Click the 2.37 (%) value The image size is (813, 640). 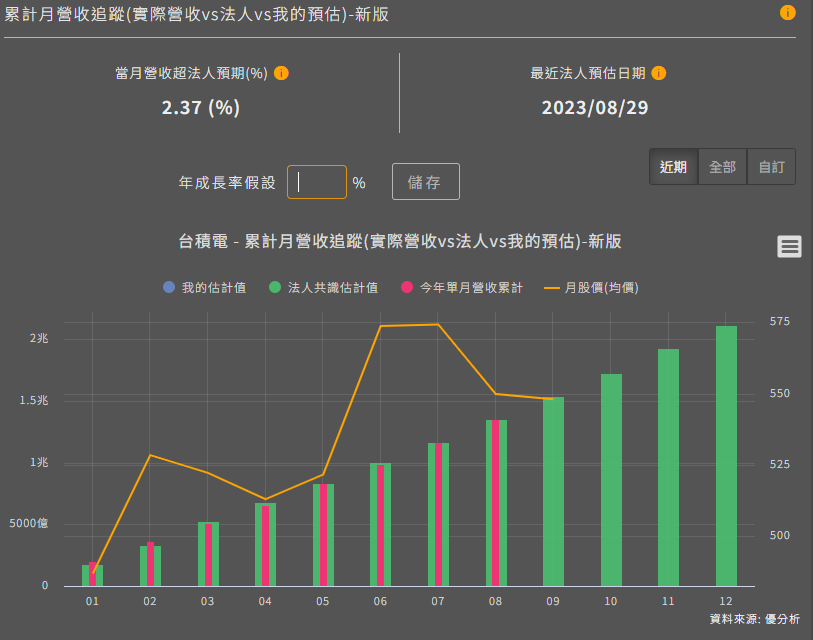tap(201, 107)
